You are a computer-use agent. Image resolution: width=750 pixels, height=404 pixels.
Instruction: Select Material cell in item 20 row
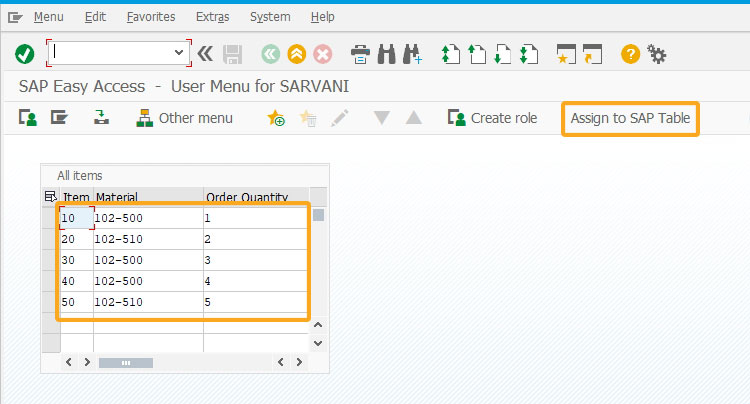(x=148, y=239)
